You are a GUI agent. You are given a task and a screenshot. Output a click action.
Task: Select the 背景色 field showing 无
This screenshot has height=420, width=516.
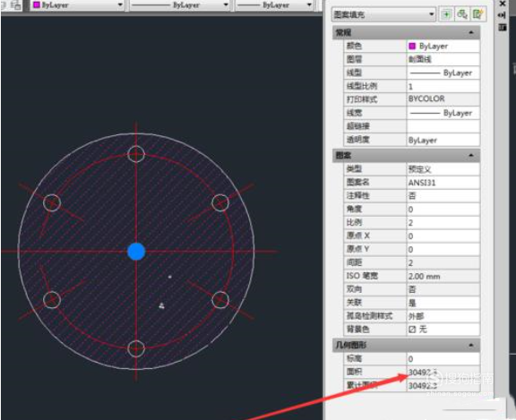pos(443,330)
